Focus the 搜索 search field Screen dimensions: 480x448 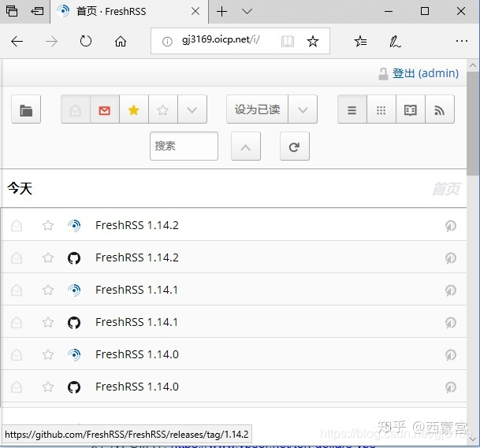coord(184,146)
